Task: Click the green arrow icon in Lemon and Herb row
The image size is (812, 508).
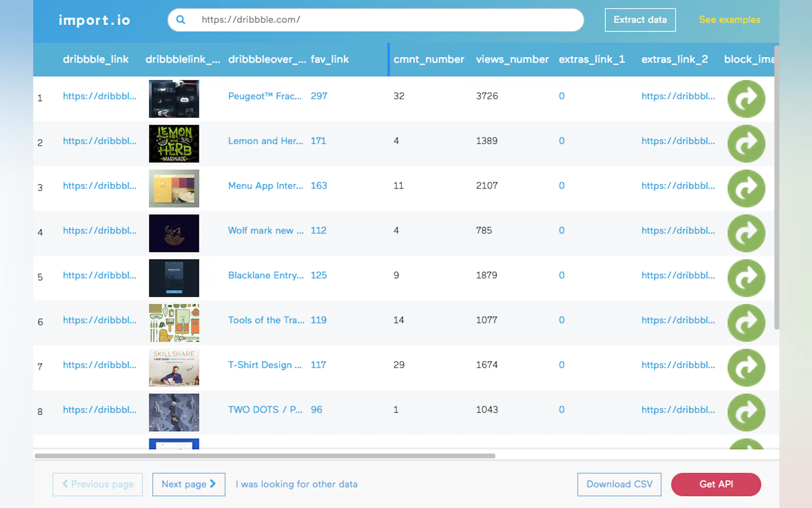Action: pyautogui.click(x=746, y=143)
